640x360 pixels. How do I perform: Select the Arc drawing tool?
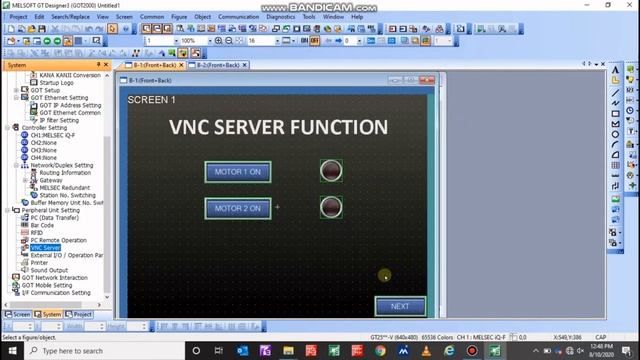click(616, 144)
